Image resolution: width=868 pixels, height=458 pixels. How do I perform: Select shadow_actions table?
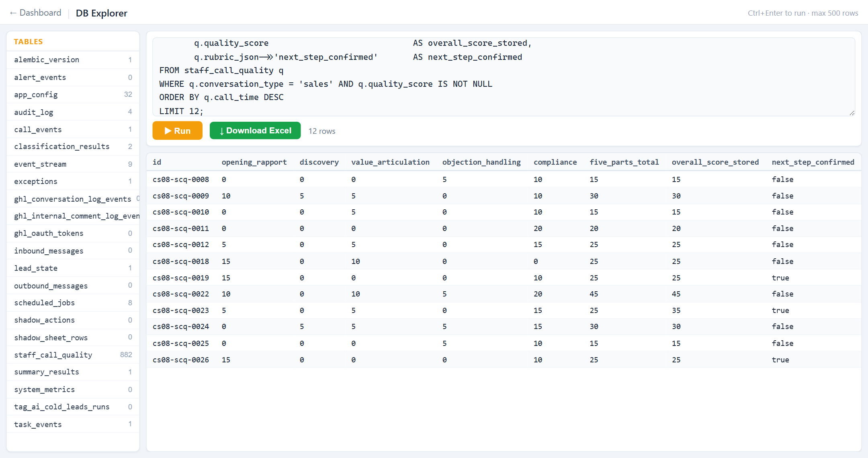73,320
